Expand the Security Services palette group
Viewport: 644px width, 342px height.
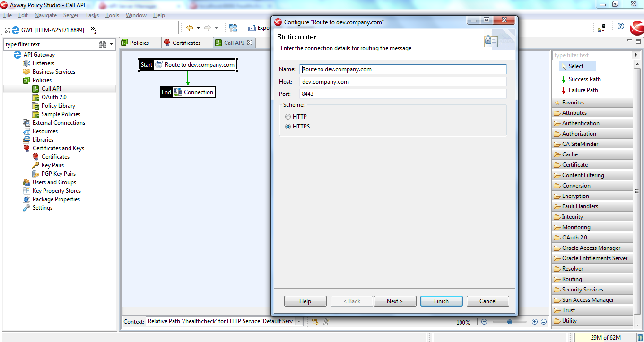point(592,290)
